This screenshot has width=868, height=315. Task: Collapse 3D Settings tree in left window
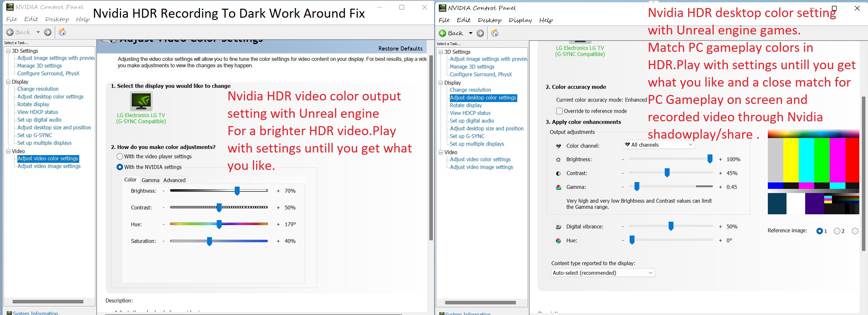8,51
